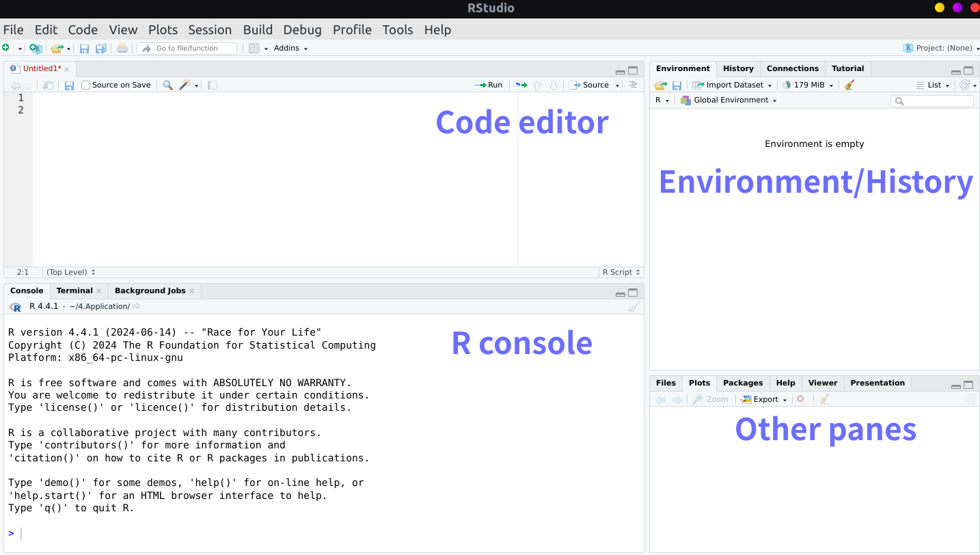The image size is (980, 555).
Task: Click the Zoom button in Plots pane
Action: (x=711, y=399)
